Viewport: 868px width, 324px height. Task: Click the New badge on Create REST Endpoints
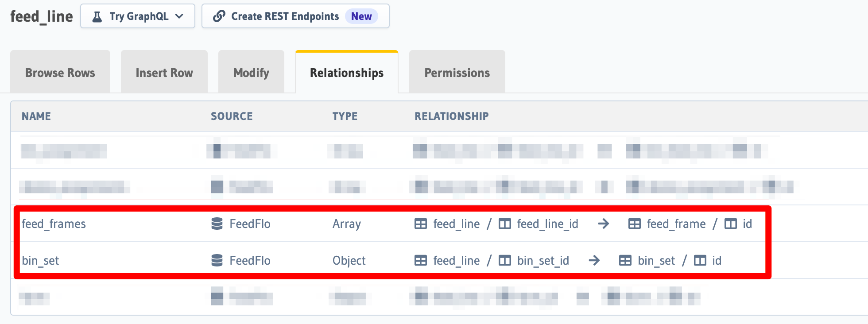(361, 16)
